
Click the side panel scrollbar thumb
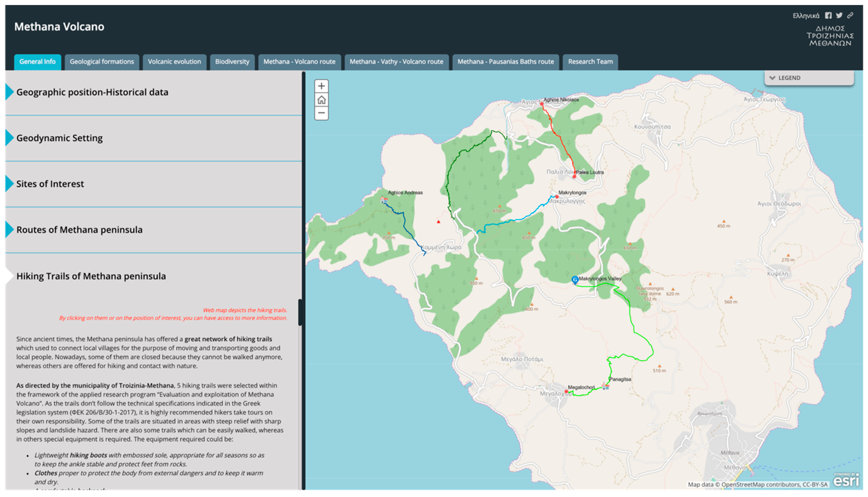(300, 312)
